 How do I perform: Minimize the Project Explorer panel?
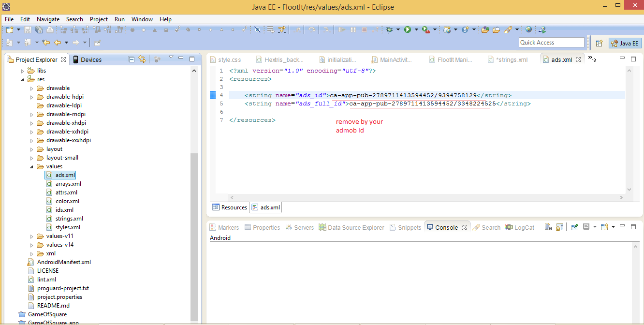pyautogui.click(x=181, y=59)
